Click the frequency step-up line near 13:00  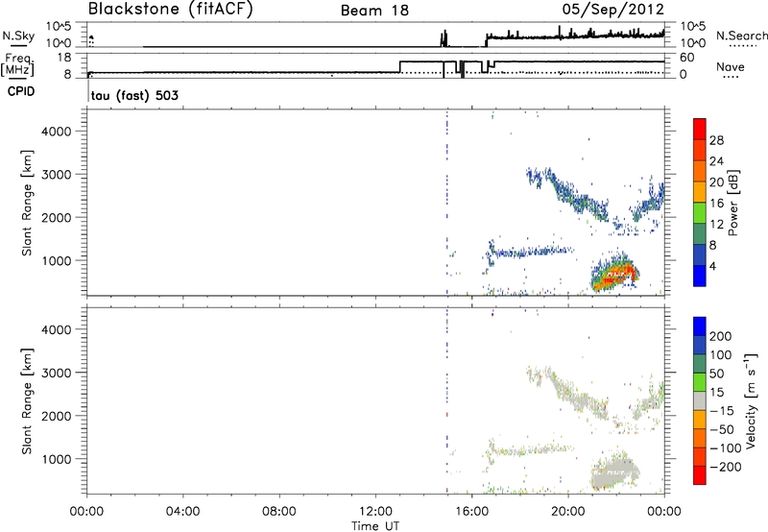400,67
